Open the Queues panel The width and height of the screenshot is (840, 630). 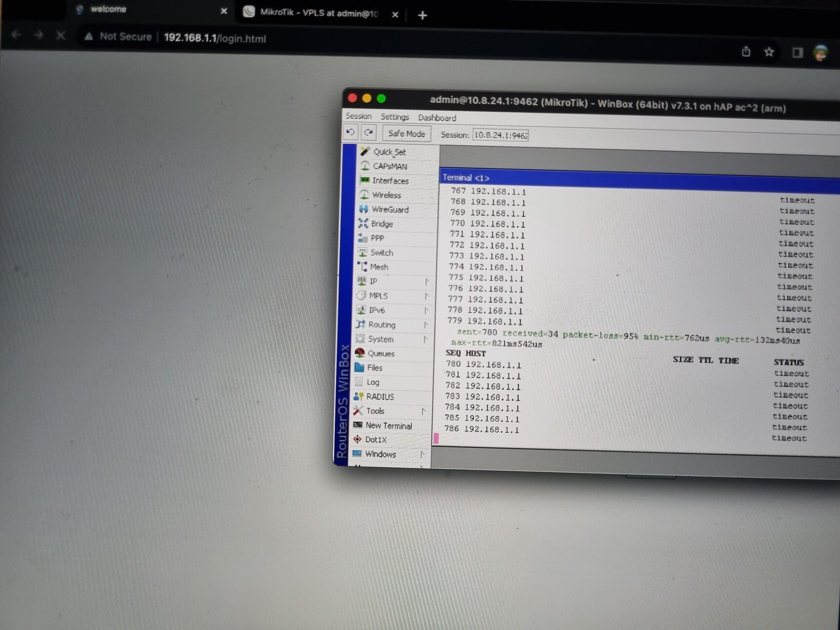coord(381,353)
